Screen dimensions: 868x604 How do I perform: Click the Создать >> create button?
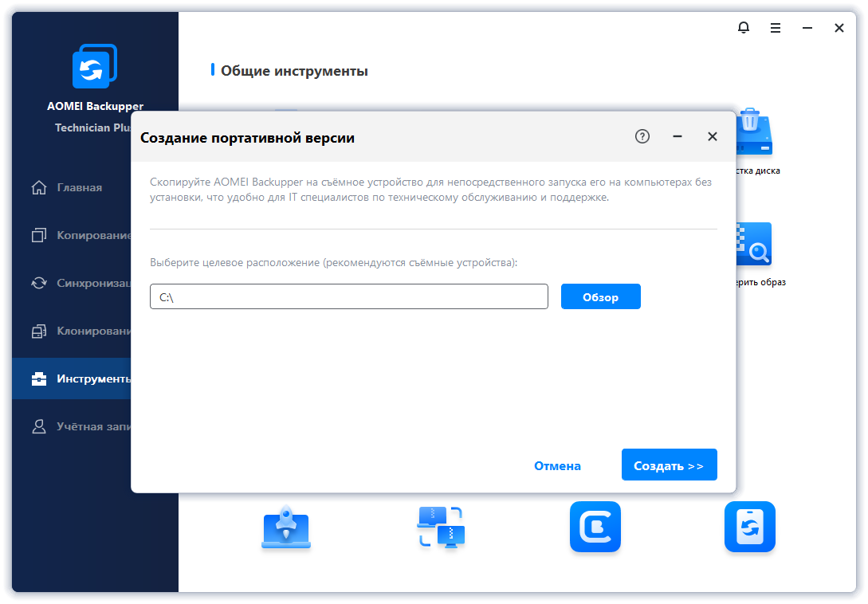(670, 465)
